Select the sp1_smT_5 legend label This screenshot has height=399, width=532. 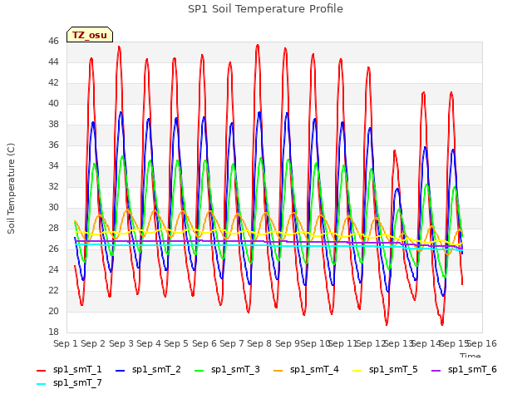coord(393,369)
